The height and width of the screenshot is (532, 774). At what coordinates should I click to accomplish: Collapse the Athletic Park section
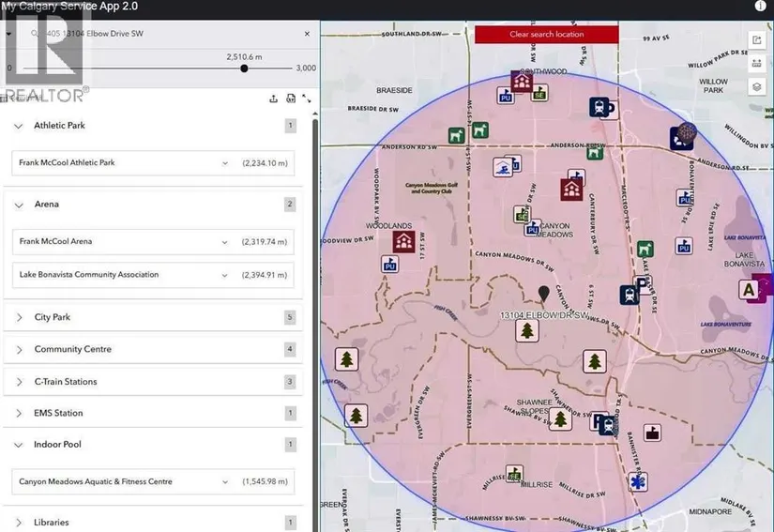[x=19, y=126]
